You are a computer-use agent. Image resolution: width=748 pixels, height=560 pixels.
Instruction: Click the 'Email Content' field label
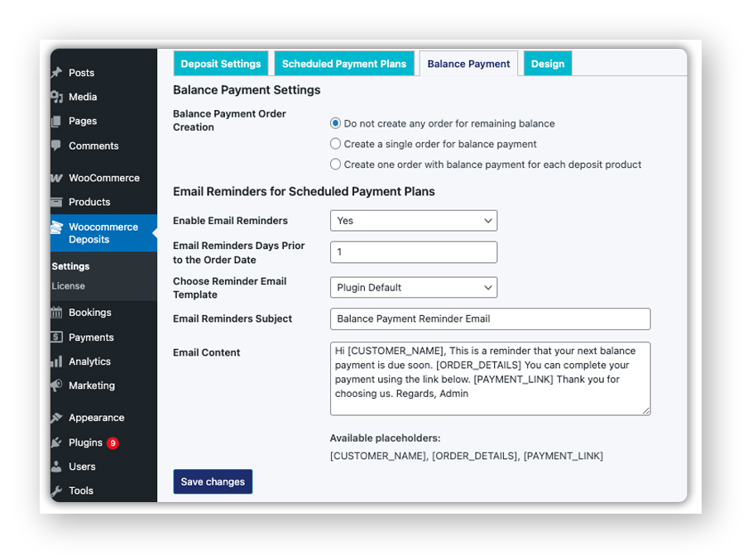click(207, 352)
